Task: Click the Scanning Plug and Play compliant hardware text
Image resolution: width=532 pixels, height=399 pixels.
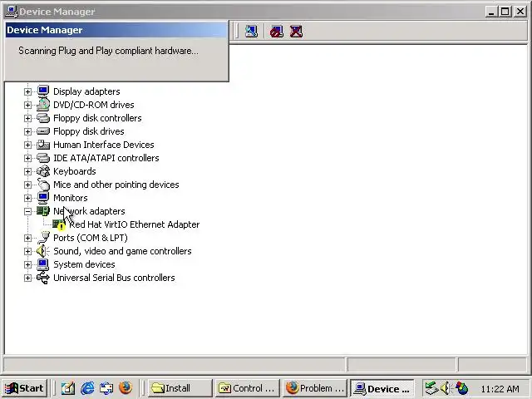Action: point(108,51)
